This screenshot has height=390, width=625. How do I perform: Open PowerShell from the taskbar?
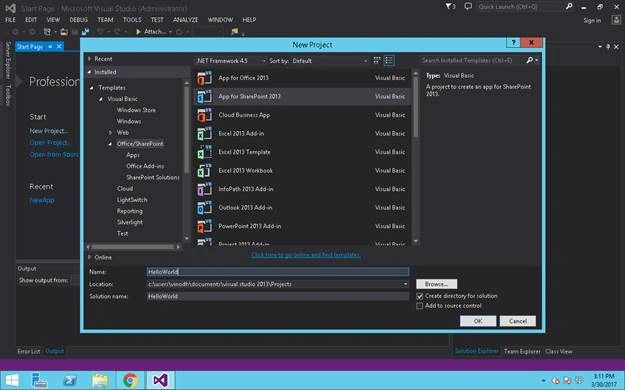(x=69, y=380)
